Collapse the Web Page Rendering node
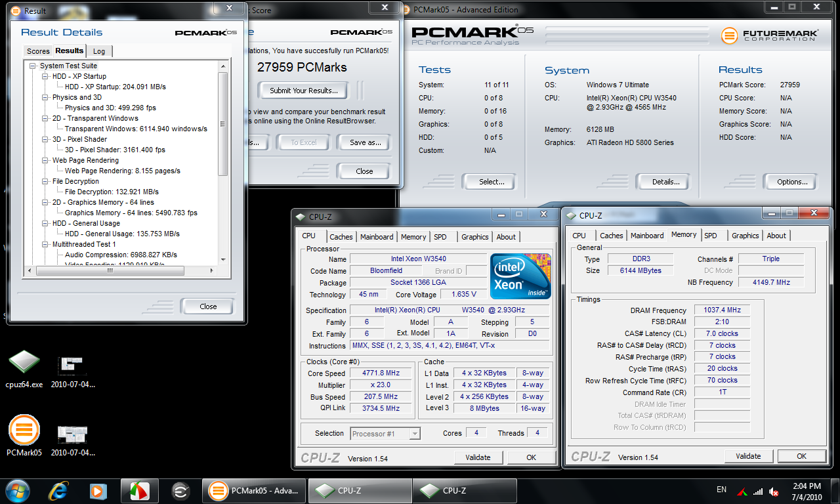This screenshot has height=504, width=840. 45,160
